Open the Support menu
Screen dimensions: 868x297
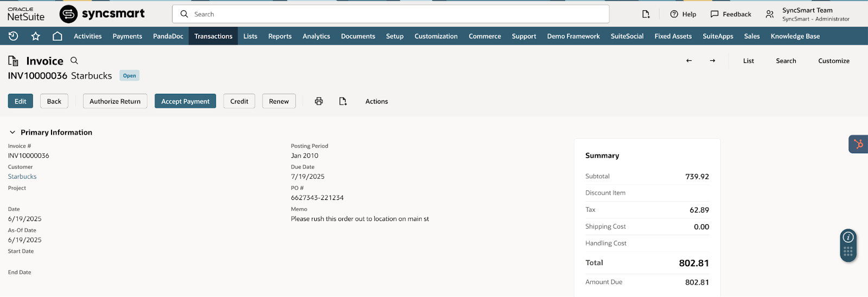(524, 36)
